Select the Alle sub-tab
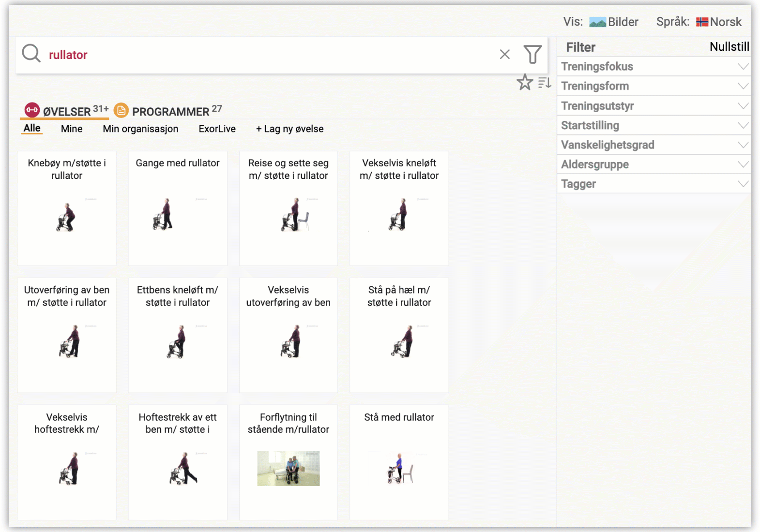The image size is (760, 532). [x=32, y=128]
